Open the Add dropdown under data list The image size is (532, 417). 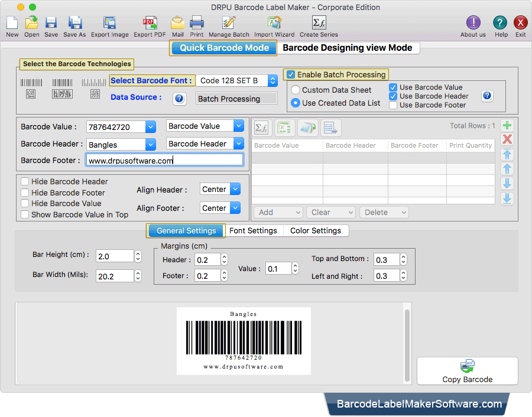click(x=278, y=212)
